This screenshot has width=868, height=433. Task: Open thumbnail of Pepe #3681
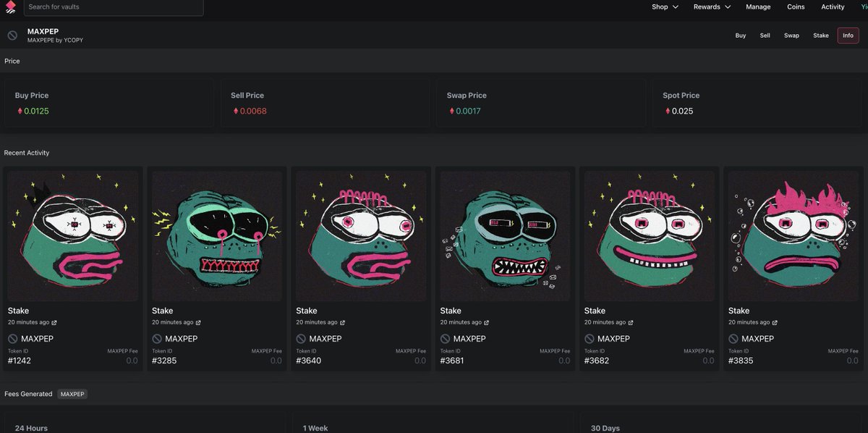505,235
